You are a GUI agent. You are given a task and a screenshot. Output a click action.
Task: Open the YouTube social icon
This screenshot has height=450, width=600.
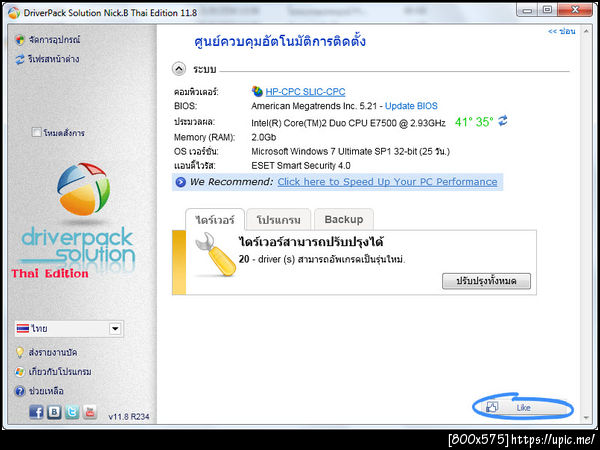[90, 412]
